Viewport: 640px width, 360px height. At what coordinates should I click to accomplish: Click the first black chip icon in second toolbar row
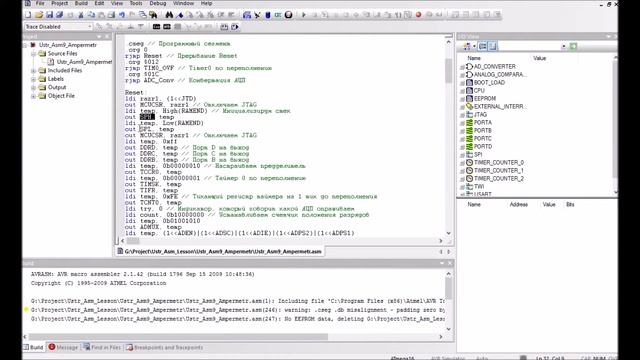(156, 27)
